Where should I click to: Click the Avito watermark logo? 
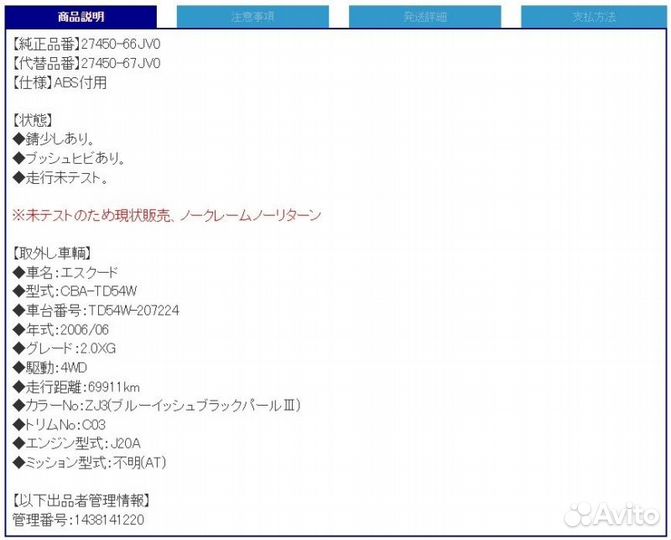[612, 514]
